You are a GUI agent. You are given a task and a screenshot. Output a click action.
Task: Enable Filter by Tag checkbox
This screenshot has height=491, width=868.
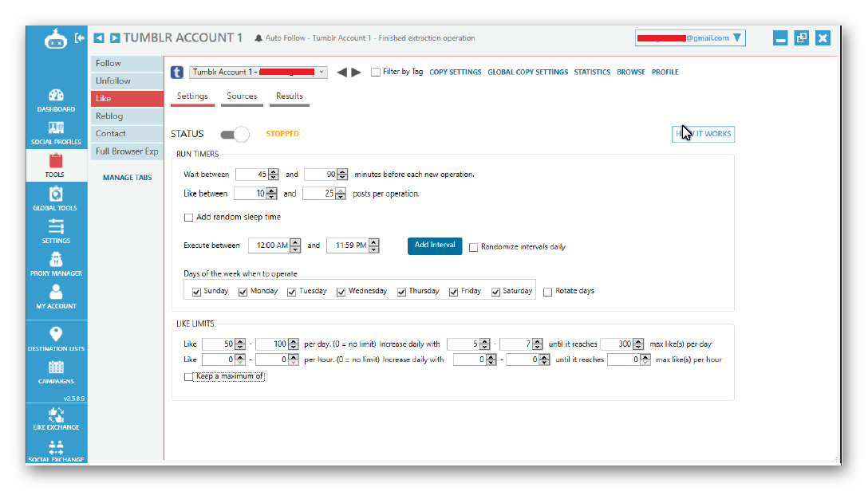coord(376,72)
